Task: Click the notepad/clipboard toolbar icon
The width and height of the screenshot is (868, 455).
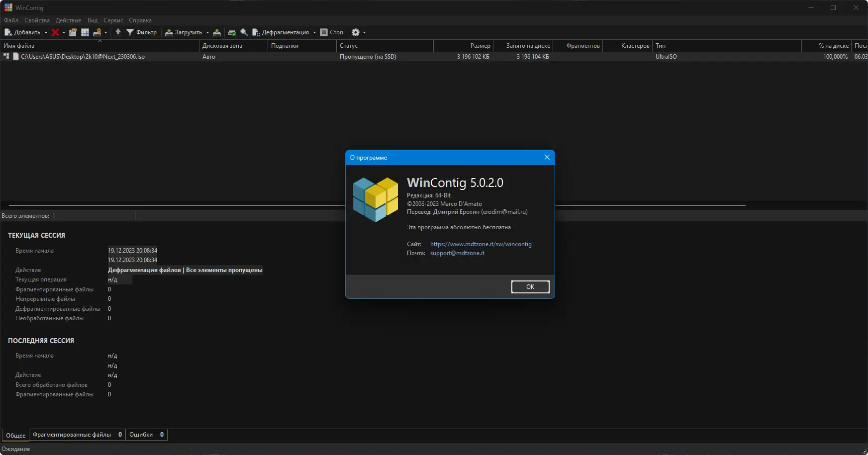Action: [73, 32]
